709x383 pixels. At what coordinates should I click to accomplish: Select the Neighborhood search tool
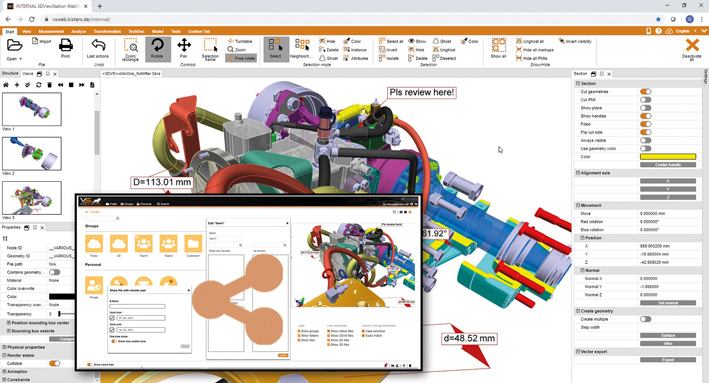click(x=302, y=48)
